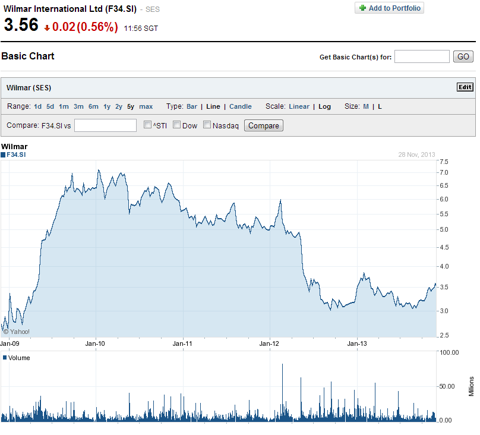
Task: Set range to max
Action: click(146, 107)
